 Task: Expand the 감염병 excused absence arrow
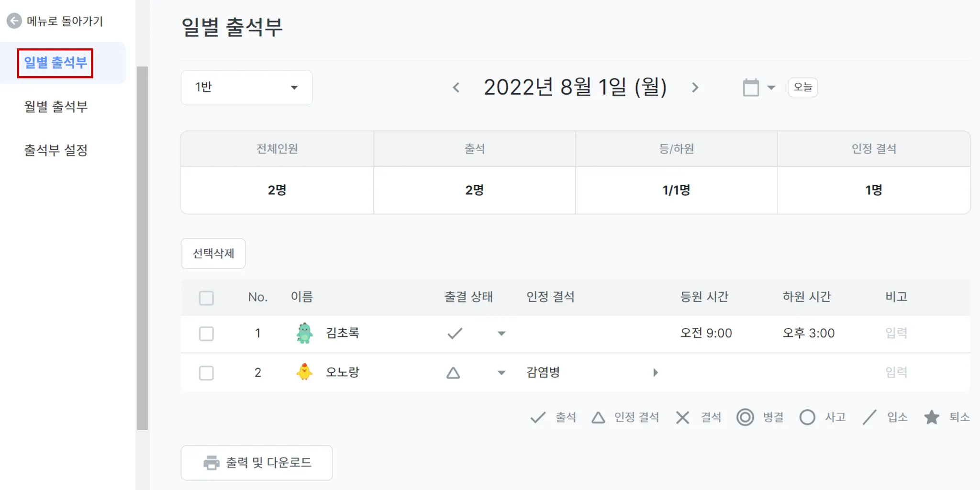(x=656, y=373)
